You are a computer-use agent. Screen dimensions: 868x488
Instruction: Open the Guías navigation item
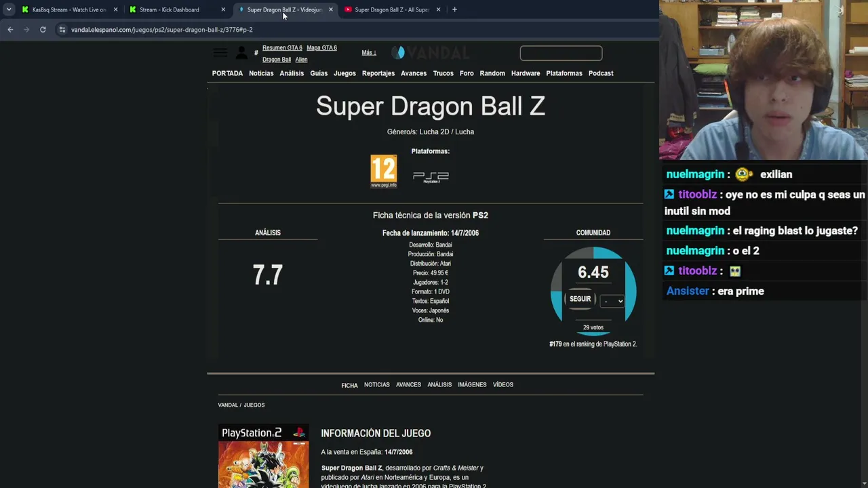pos(319,73)
